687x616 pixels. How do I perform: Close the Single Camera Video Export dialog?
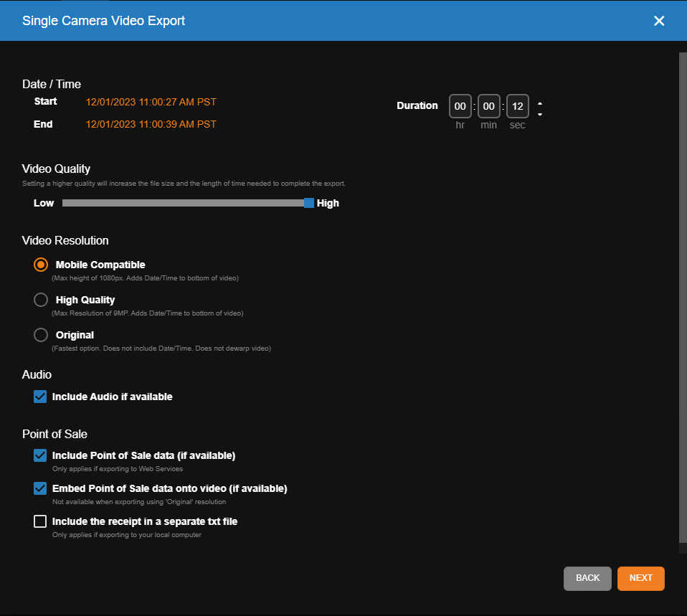pos(659,21)
